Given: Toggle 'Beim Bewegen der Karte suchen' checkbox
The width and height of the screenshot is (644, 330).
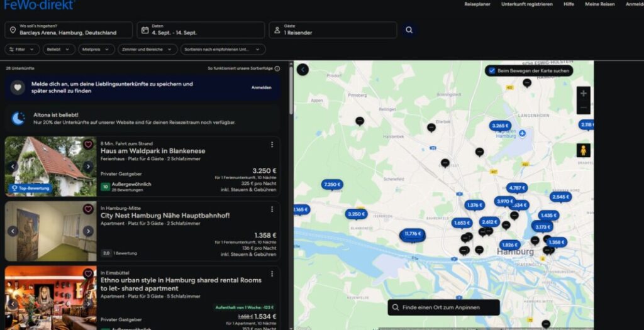Looking at the screenshot, I should point(492,70).
